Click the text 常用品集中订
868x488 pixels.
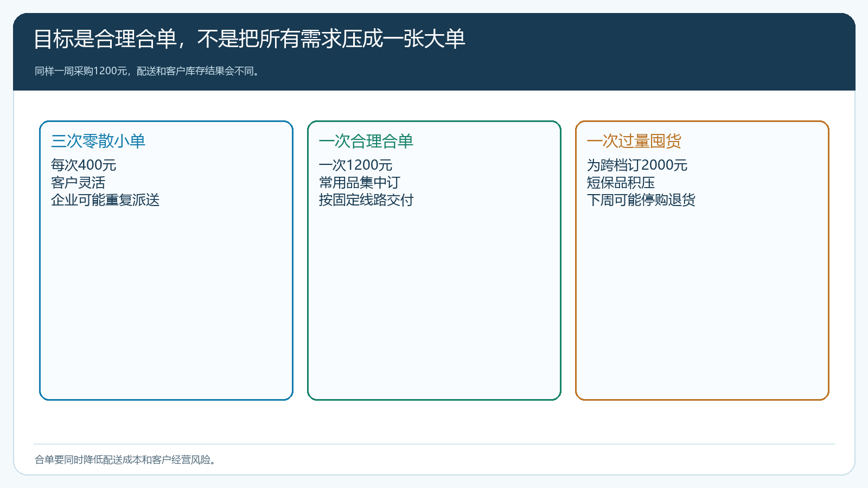(x=360, y=183)
